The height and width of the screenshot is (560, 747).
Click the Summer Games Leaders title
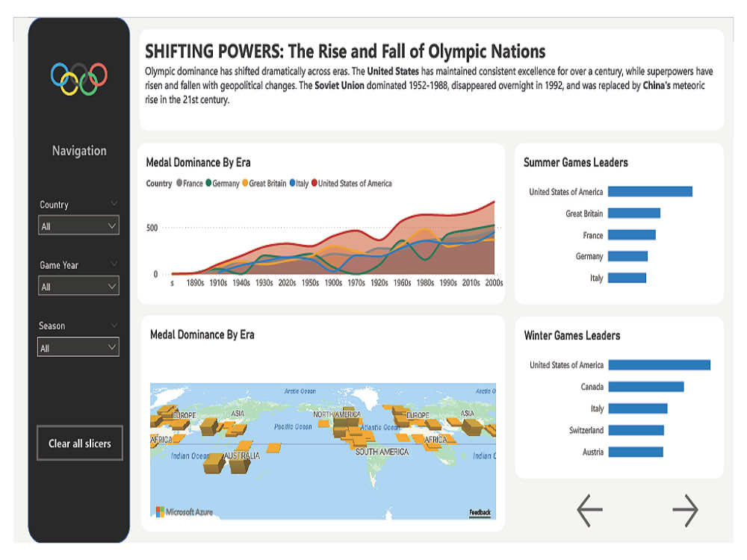point(575,162)
